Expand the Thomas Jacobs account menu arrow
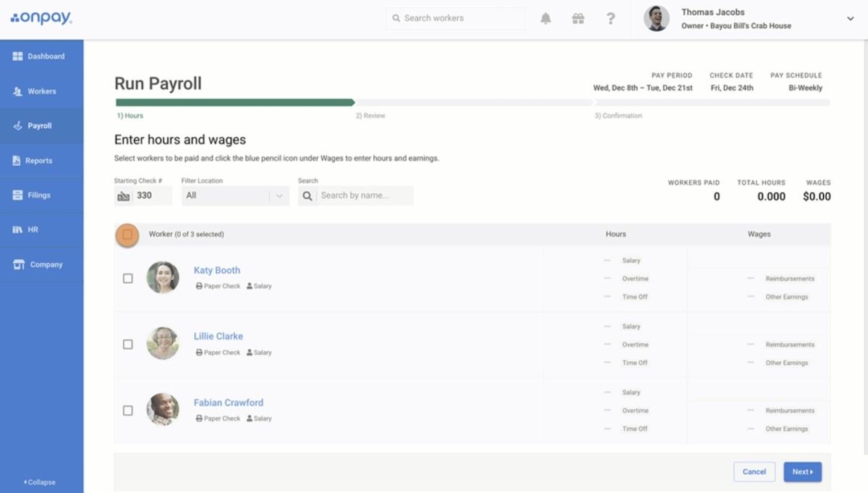 point(850,19)
